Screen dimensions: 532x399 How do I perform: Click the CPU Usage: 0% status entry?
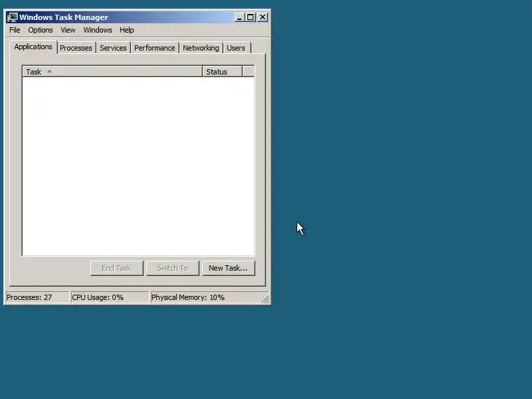110,297
